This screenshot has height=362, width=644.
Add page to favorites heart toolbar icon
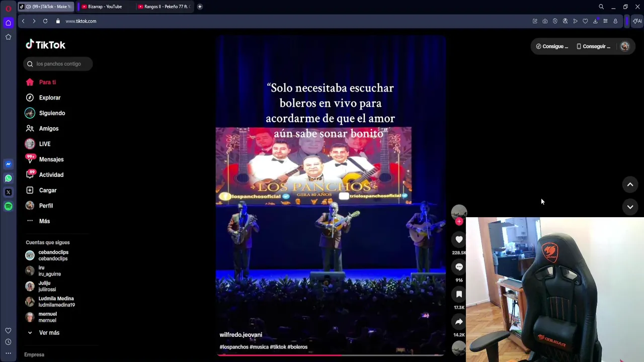point(585,21)
